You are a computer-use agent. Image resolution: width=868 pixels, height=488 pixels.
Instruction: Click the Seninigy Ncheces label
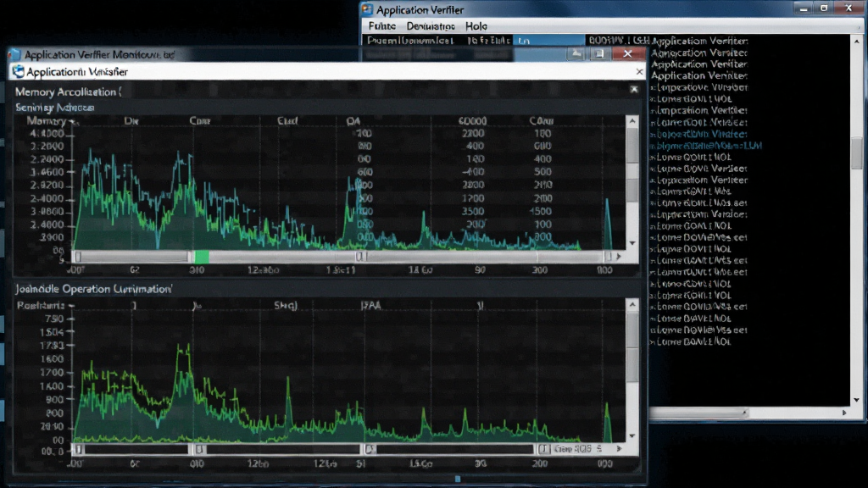point(55,108)
